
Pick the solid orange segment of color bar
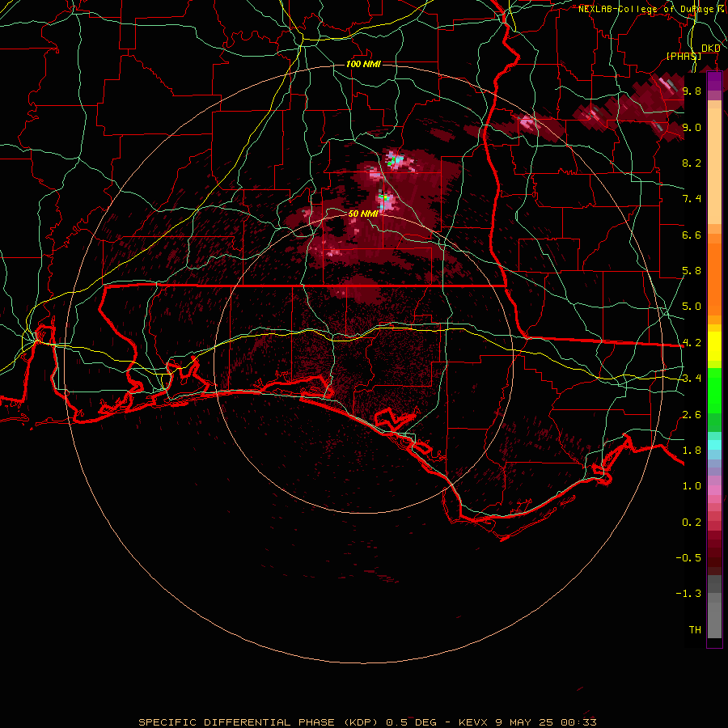pyautogui.click(x=714, y=280)
